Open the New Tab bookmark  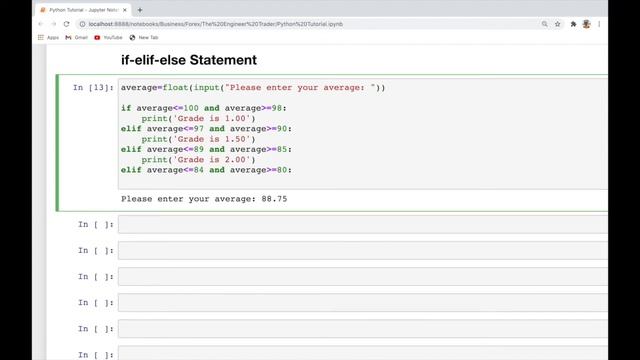coord(144,37)
